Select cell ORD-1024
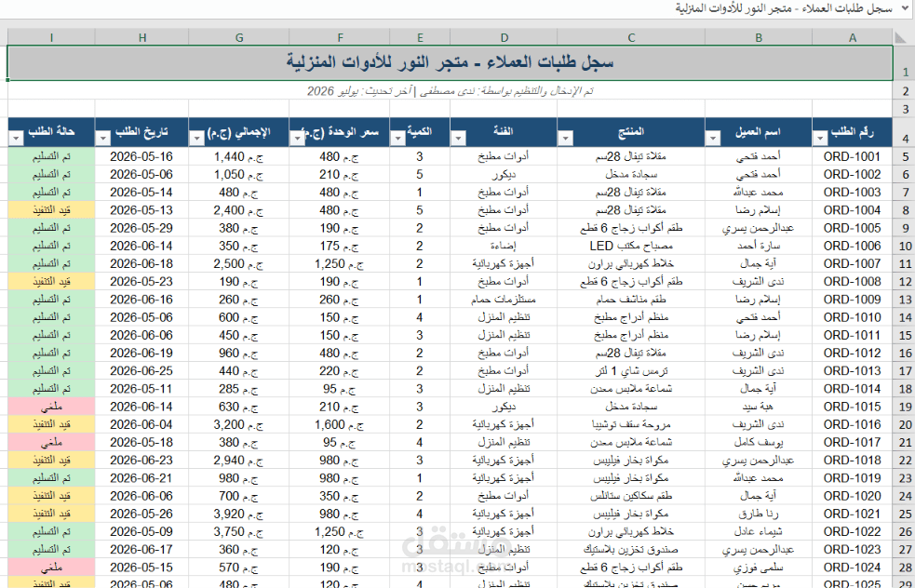 tap(852, 568)
